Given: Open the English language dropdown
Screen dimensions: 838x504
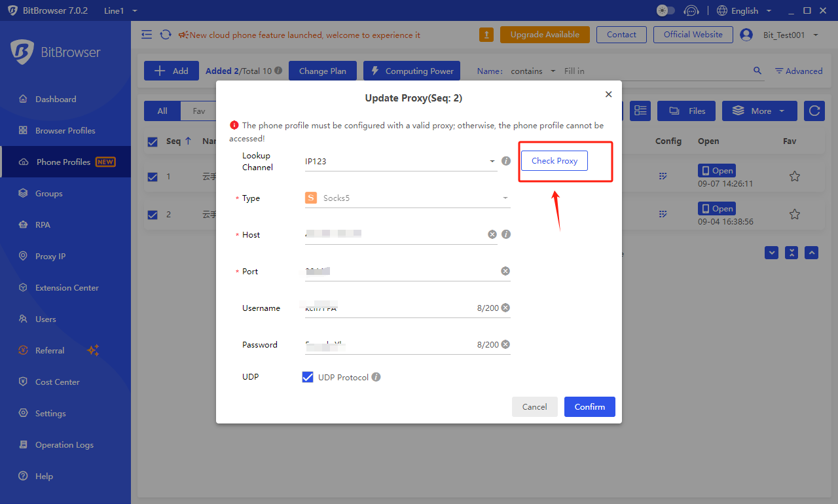Looking at the screenshot, I should pos(744,10).
